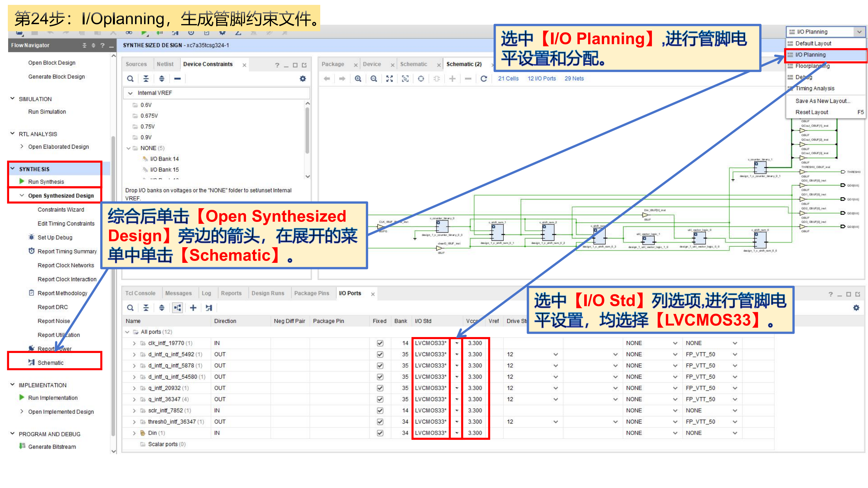
Task: Toggle Fixed checkbox for clk_intf_19770
Action: (x=380, y=343)
